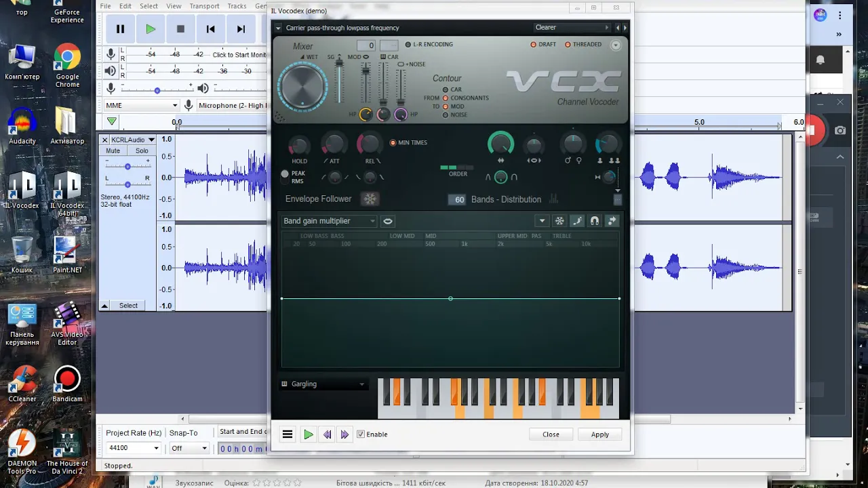
Task: Toggle Contour NOISE option
Action: click(454, 115)
